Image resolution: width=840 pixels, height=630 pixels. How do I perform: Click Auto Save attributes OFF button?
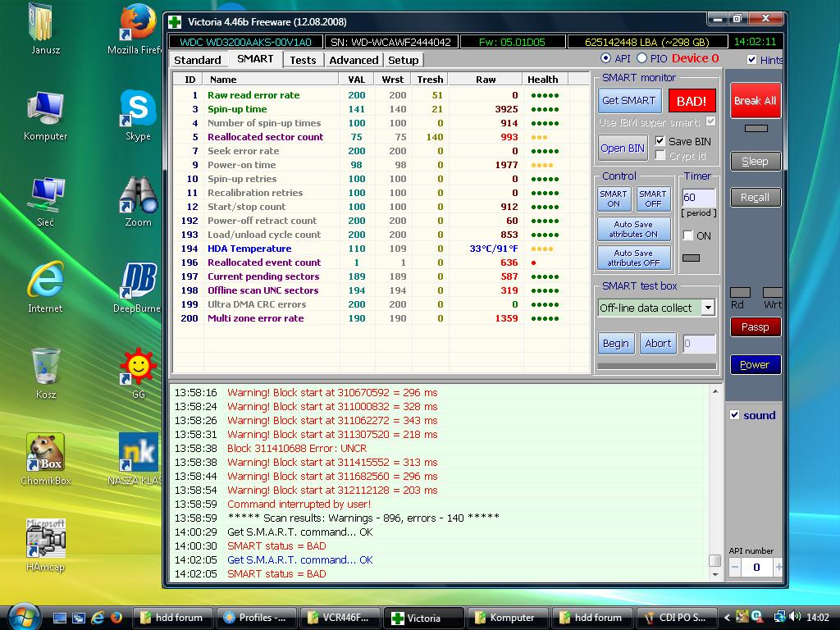[x=634, y=258]
